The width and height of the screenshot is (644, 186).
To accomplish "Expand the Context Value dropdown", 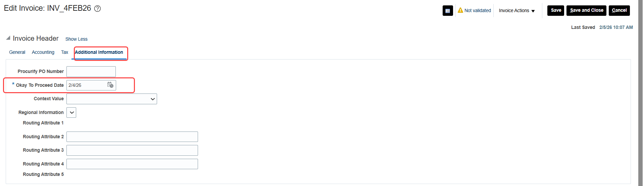I will click(153, 99).
